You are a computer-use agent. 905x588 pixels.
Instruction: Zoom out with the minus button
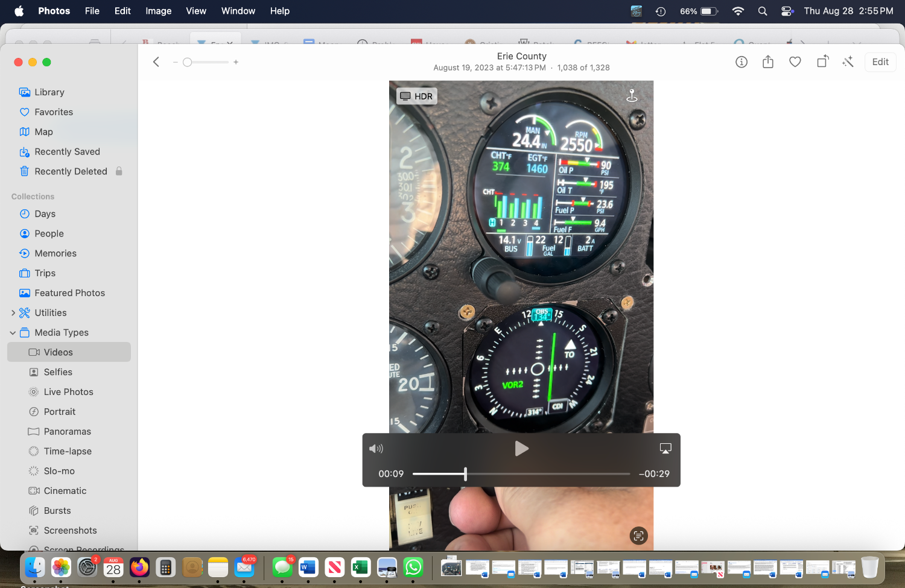175,62
